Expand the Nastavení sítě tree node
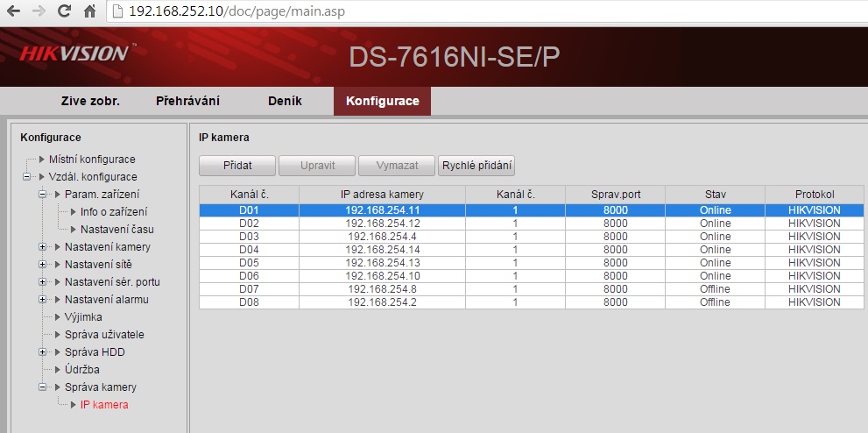The image size is (868, 433). tap(42, 265)
